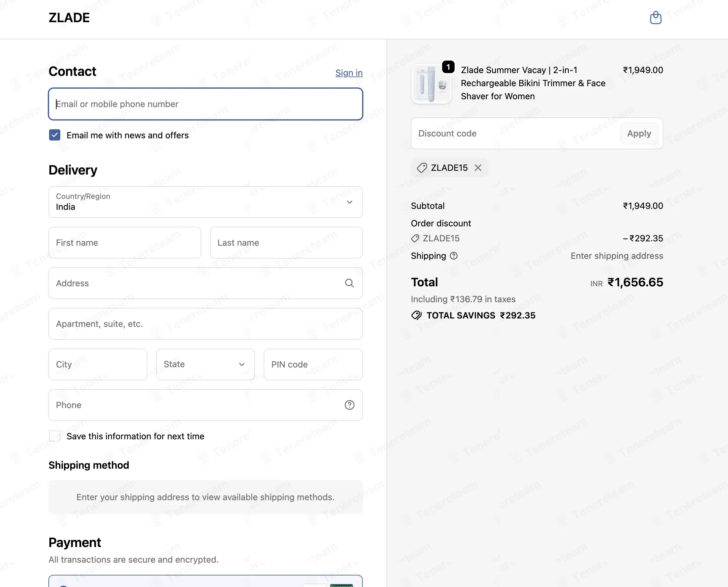Click the TOTAL SAVINGS ₹292.35 text
The width and height of the screenshot is (728, 587).
click(481, 315)
